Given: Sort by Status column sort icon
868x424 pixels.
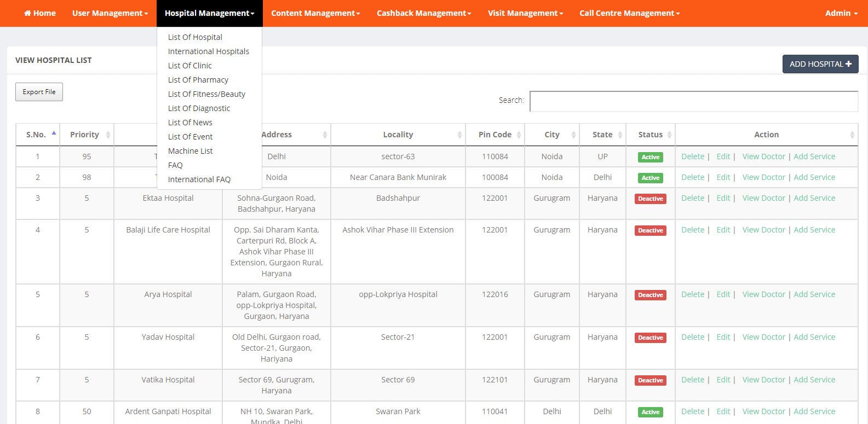Looking at the screenshot, I should pos(669,135).
